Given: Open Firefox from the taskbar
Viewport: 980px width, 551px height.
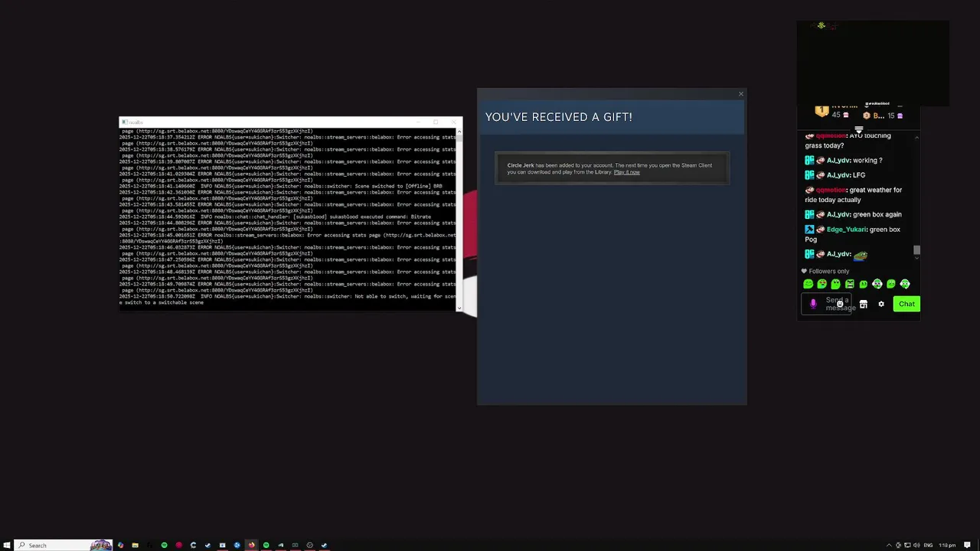Looking at the screenshot, I should (251, 545).
